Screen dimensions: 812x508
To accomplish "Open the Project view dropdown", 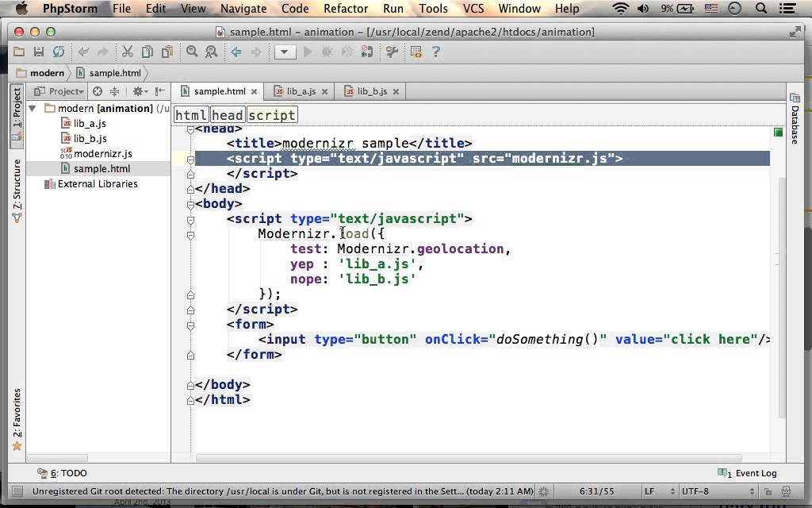I will [x=59, y=91].
